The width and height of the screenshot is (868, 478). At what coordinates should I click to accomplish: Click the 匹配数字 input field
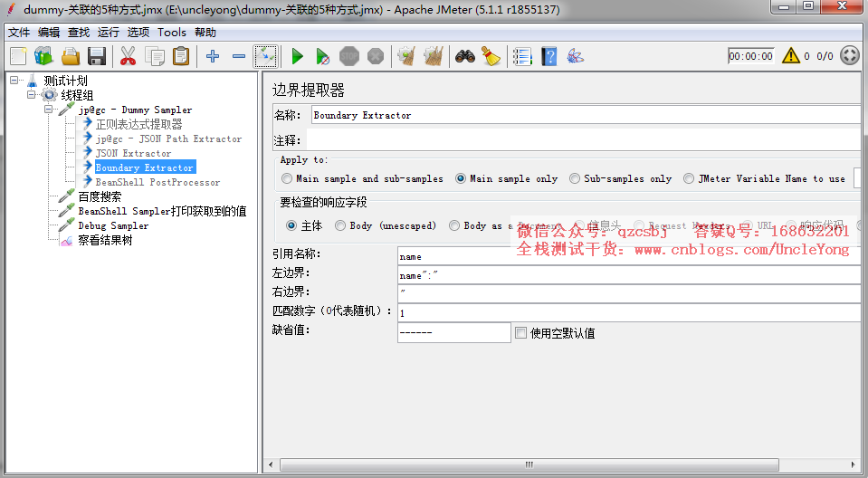[629, 313]
